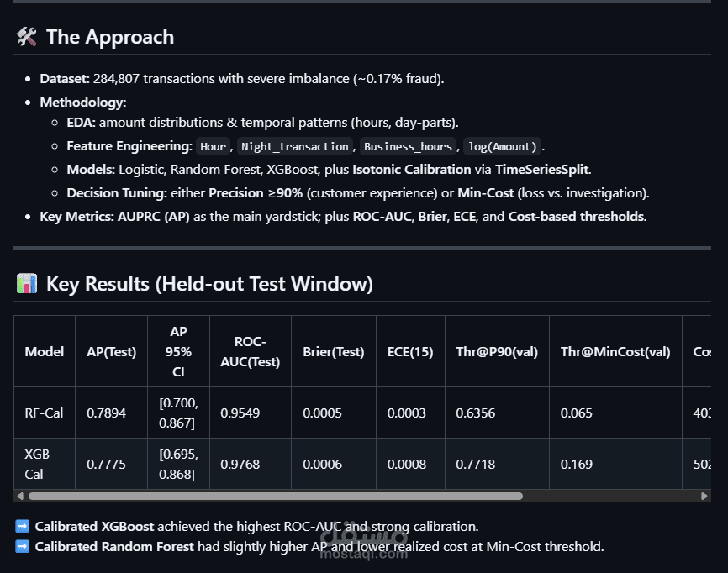Click the bar chart icon beside "Key Results"
Screen dimensions: 728x573
pyautogui.click(x=26, y=284)
